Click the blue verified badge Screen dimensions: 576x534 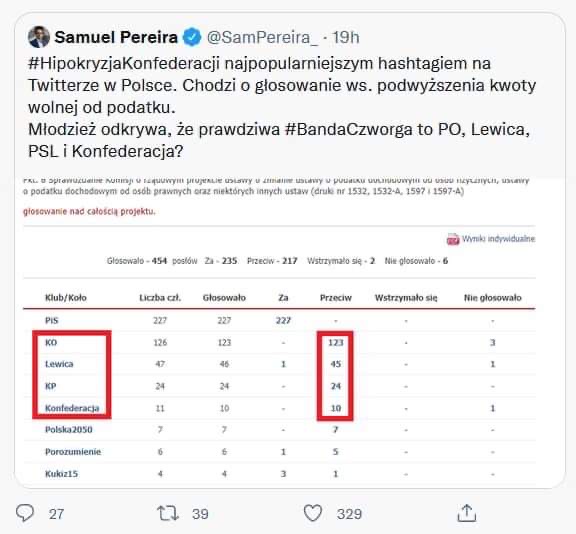coord(192,37)
